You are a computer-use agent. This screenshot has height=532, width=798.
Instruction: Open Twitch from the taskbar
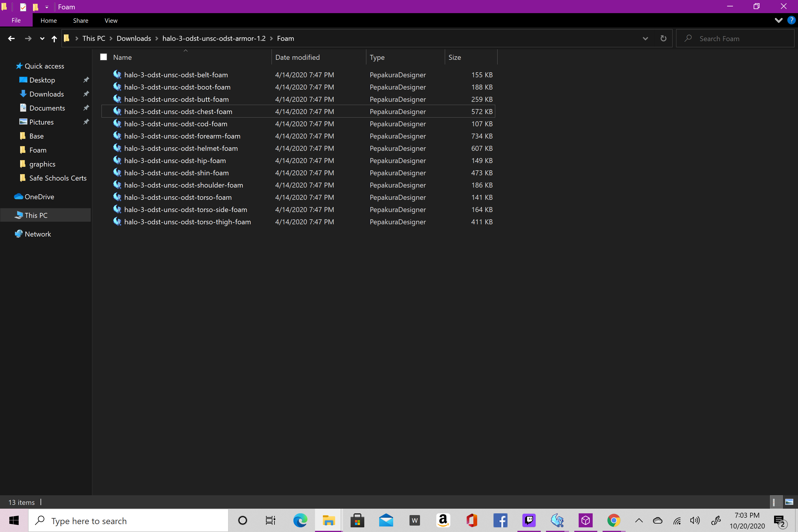pyautogui.click(x=529, y=520)
